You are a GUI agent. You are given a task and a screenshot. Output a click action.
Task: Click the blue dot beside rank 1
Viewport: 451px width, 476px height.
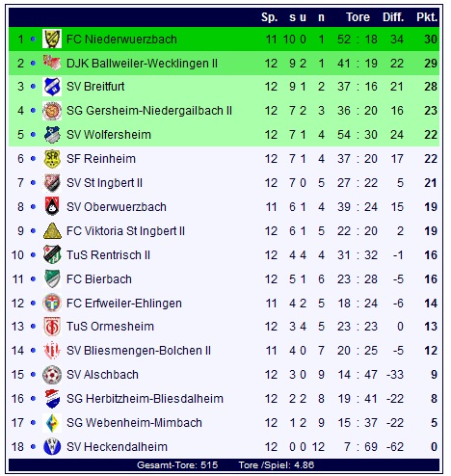tap(33, 40)
